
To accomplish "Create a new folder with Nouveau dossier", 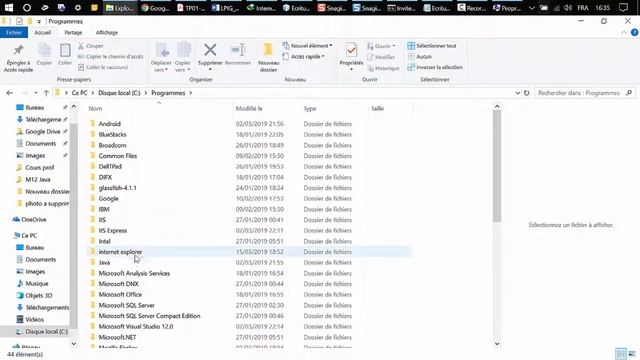I will [269, 58].
